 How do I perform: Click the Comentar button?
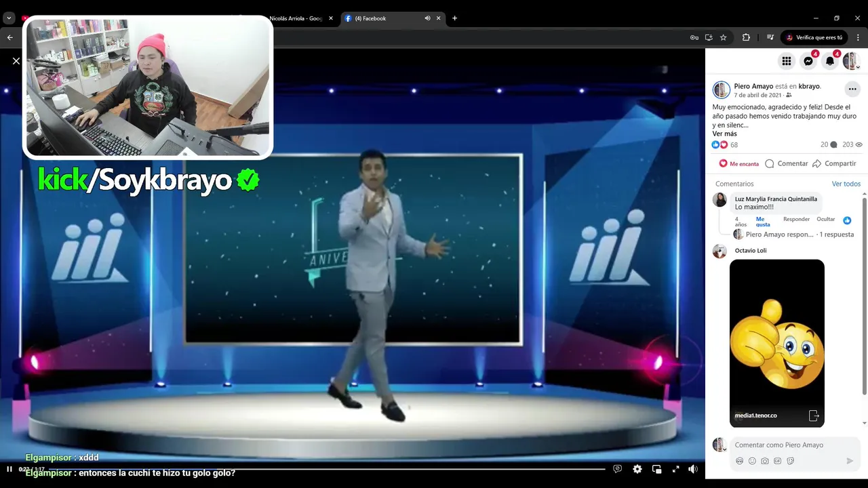(787, 163)
